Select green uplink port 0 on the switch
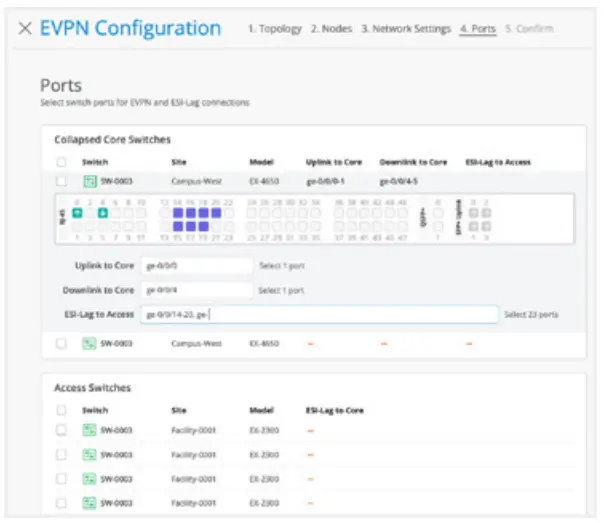The image size is (604, 523). point(77,213)
